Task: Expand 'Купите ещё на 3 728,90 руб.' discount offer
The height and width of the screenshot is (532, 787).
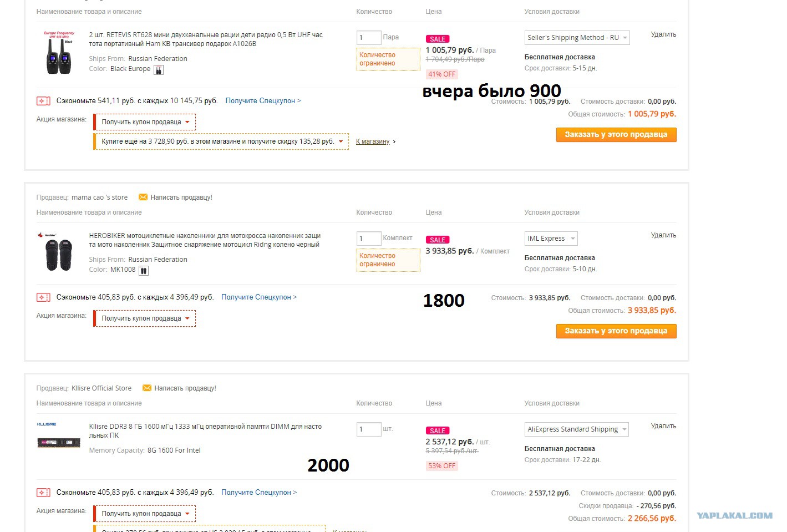Action: 221,141
